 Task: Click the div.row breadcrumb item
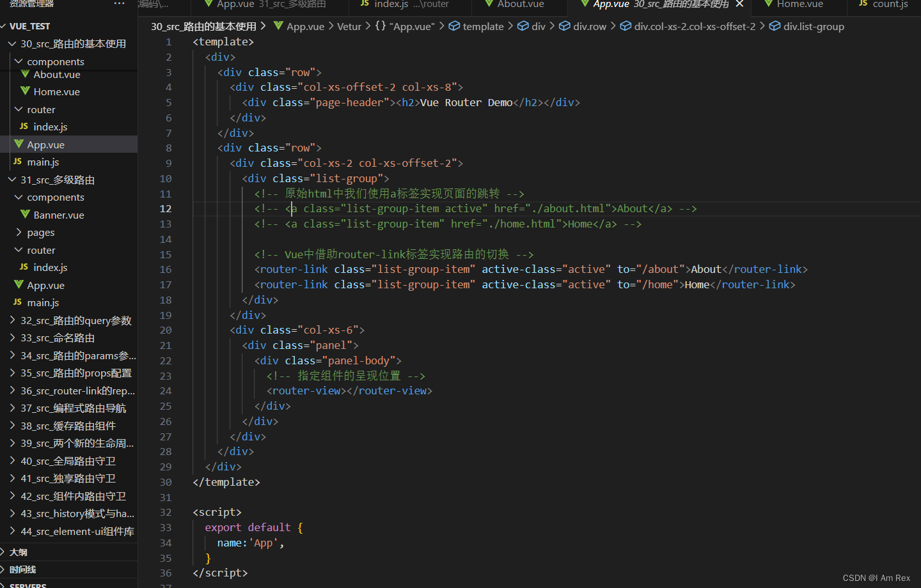pyautogui.click(x=590, y=26)
